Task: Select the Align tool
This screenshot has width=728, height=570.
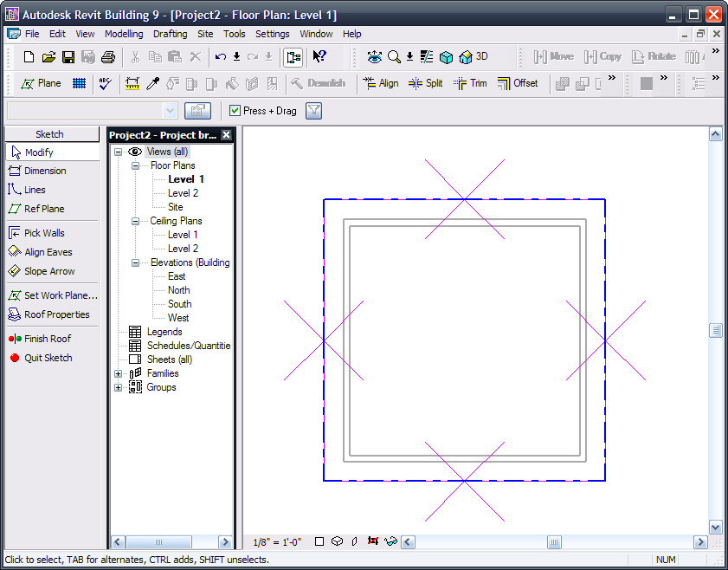Action: point(380,83)
